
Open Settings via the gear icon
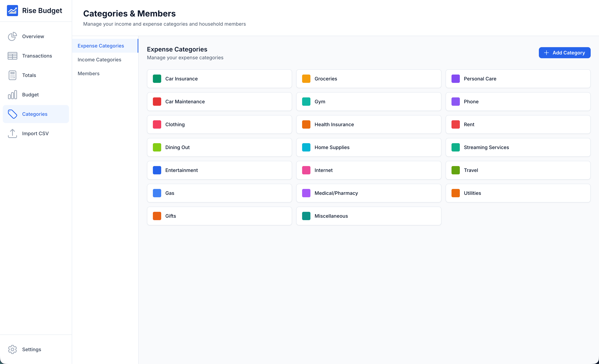(x=12, y=349)
